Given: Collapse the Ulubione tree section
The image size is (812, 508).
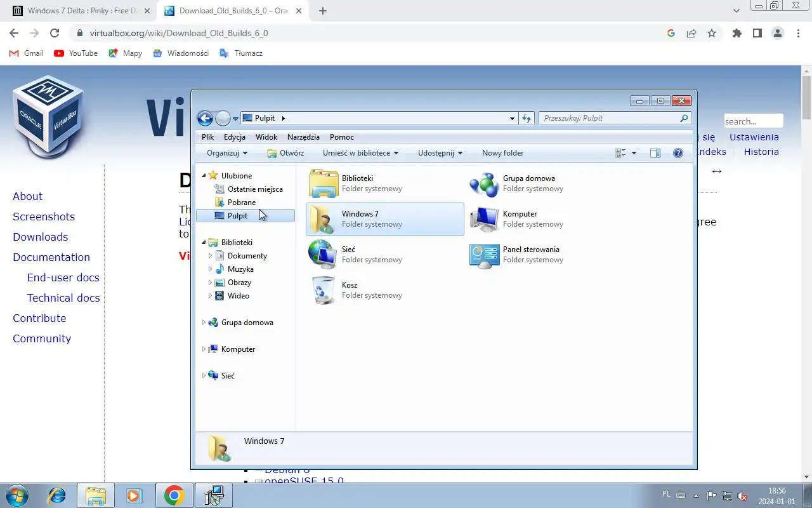Looking at the screenshot, I should point(204,176).
